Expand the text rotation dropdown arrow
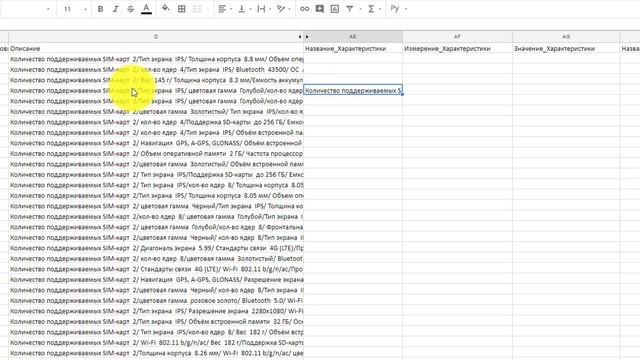The width and height of the screenshot is (640, 360). [289, 9]
